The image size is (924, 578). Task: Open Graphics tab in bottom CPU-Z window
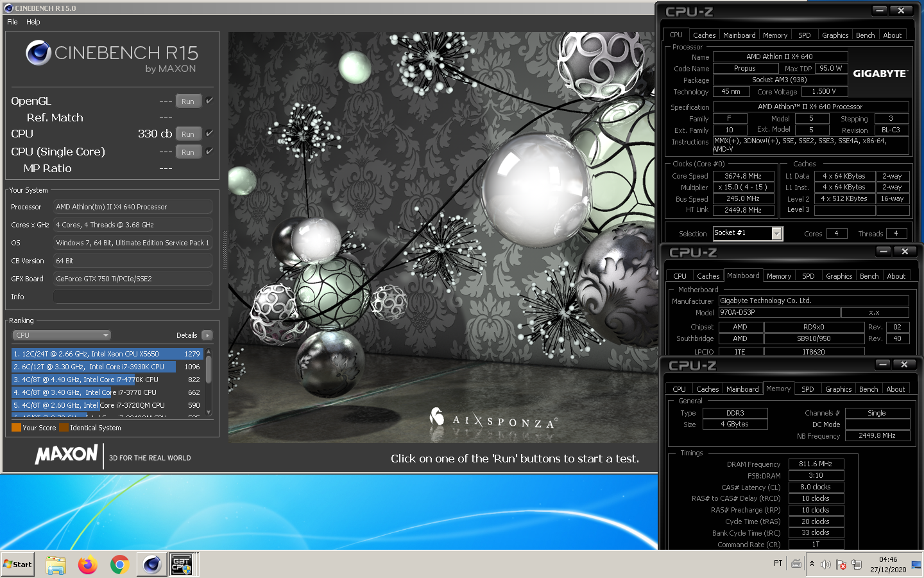839,389
